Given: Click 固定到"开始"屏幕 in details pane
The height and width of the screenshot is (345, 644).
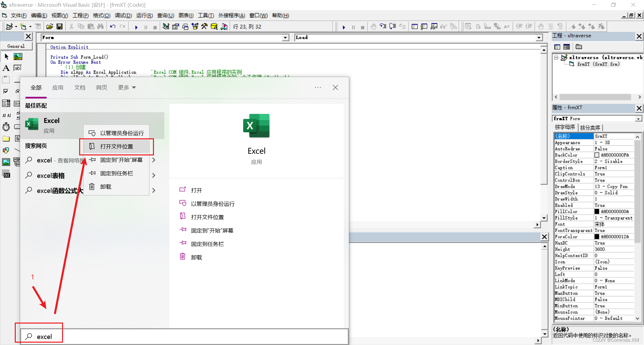Looking at the screenshot, I should point(212,230).
